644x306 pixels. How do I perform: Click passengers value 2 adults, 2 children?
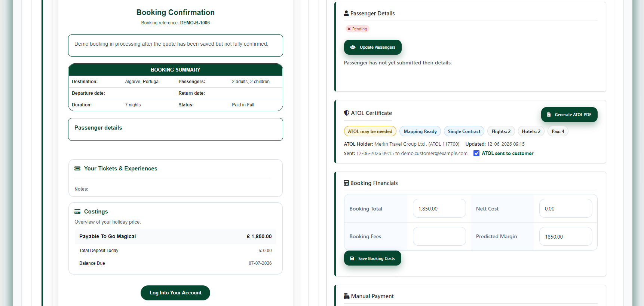[251, 82]
